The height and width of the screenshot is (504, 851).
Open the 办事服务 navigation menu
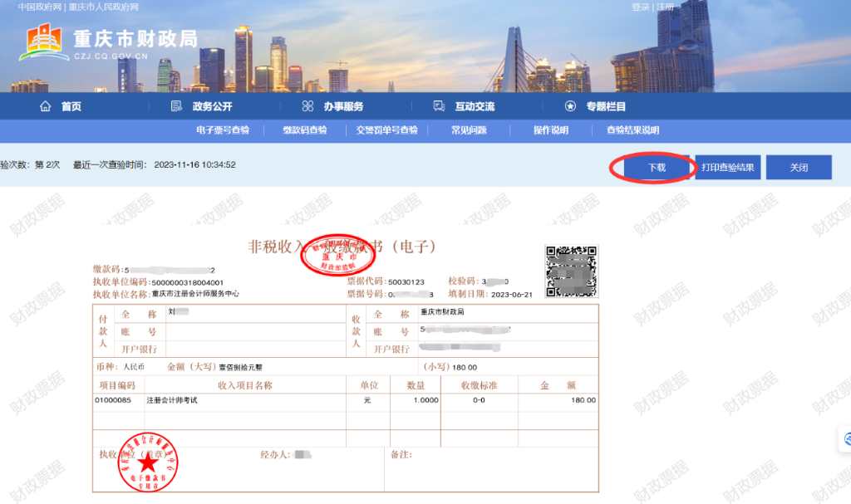pyautogui.click(x=343, y=106)
